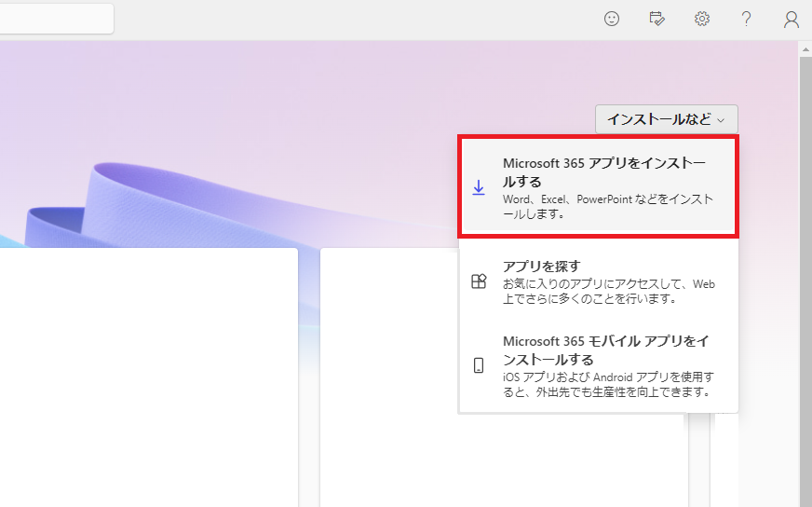This screenshot has height=507, width=812.
Task: Expand the インストールなど dropdown button
Action: pyautogui.click(x=667, y=119)
